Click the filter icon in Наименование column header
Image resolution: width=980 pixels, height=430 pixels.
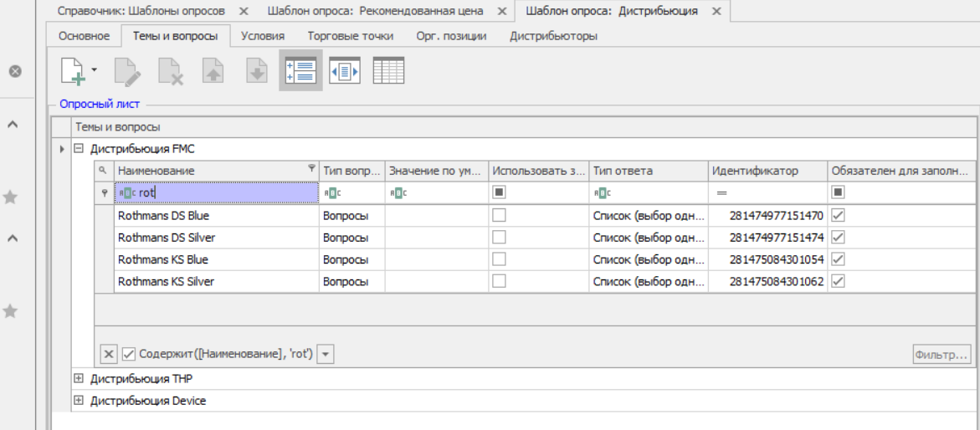pyautogui.click(x=312, y=168)
